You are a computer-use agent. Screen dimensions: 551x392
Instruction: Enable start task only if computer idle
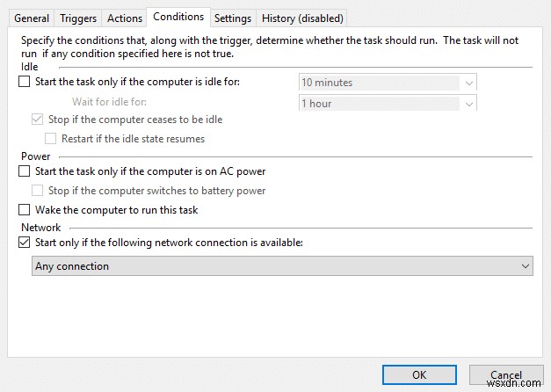click(x=24, y=83)
